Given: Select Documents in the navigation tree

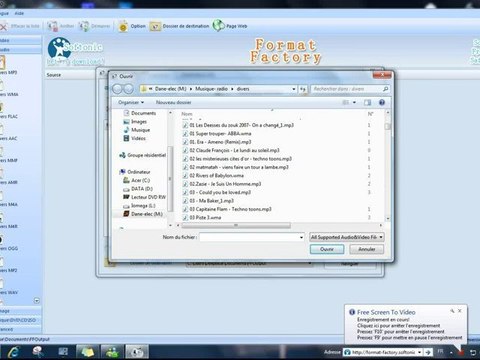Looking at the screenshot, I should (x=143, y=113).
